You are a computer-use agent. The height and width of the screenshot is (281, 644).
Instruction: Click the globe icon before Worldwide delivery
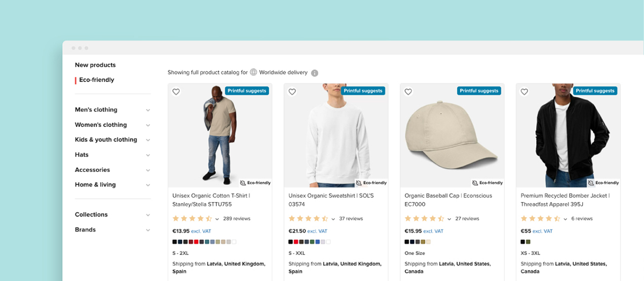click(253, 72)
